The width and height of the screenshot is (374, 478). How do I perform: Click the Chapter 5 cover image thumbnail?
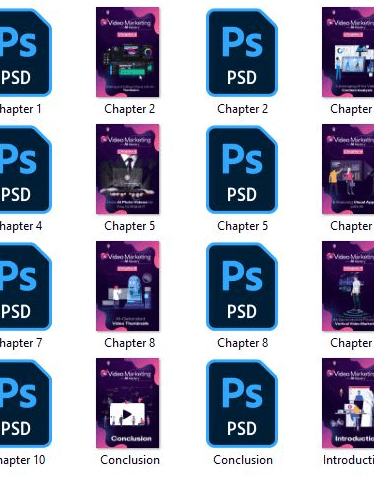[x=128, y=169]
